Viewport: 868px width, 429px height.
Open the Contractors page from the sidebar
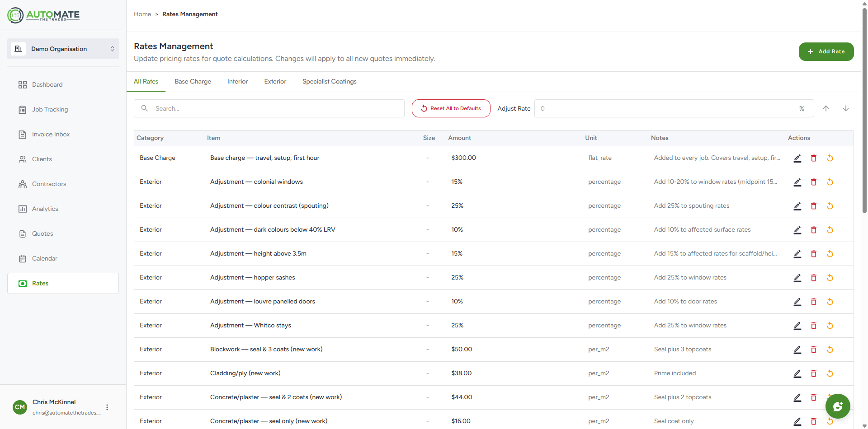click(x=23, y=184)
